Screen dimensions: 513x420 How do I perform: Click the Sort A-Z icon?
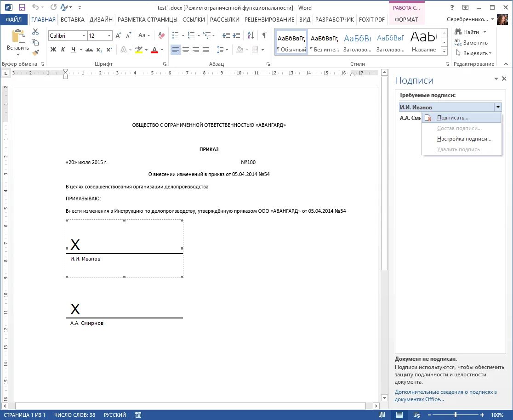(x=251, y=35)
